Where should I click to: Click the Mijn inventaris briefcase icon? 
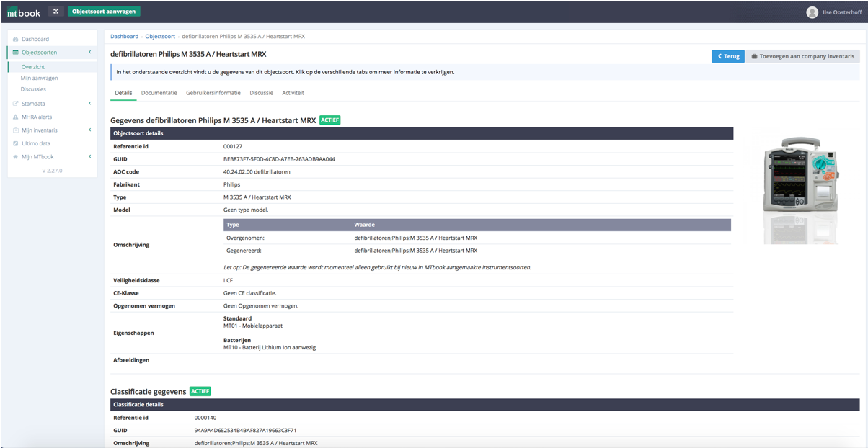point(16,130)
